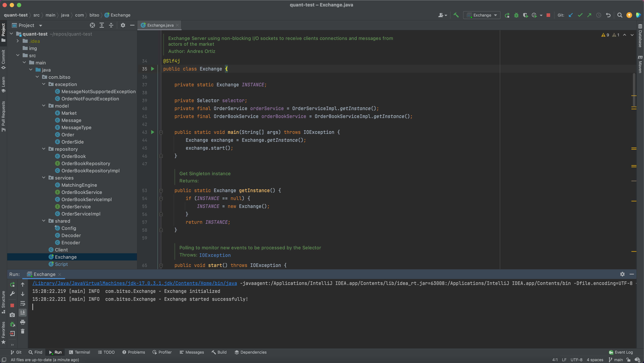Toggle Scroll to End in Run console
This screenshot has height=363, width=644.
pyautogui.click(x=22, y=312)
